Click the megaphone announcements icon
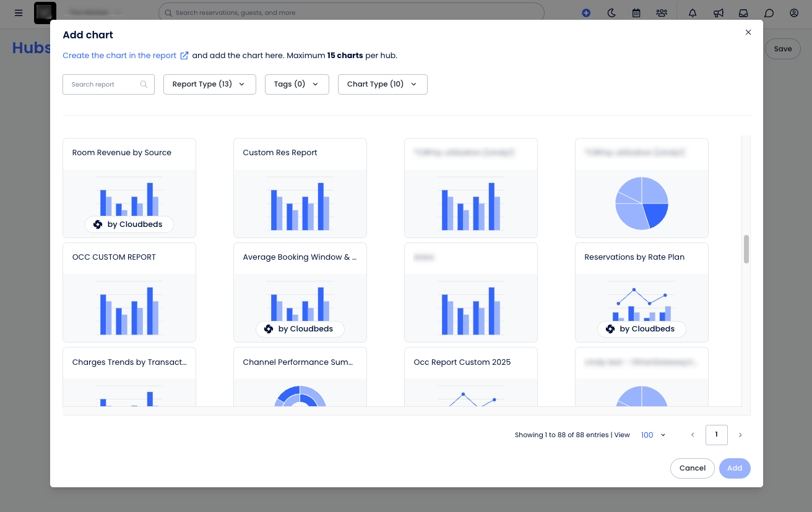 tap(719, 12)
